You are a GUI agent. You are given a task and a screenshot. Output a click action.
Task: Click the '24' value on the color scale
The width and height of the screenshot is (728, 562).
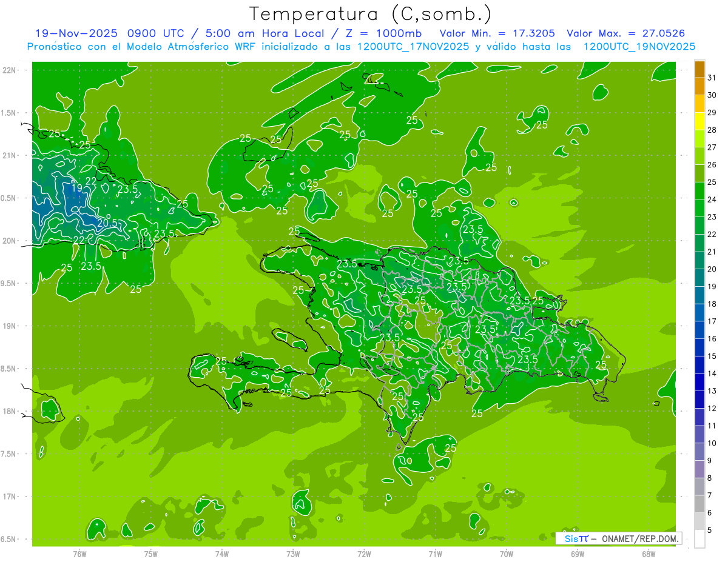pos(712,199)
